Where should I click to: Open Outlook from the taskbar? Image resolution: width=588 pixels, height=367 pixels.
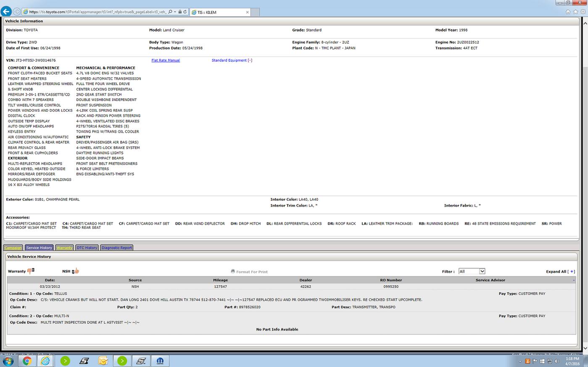pyautogui.click(x=103, y=361)
